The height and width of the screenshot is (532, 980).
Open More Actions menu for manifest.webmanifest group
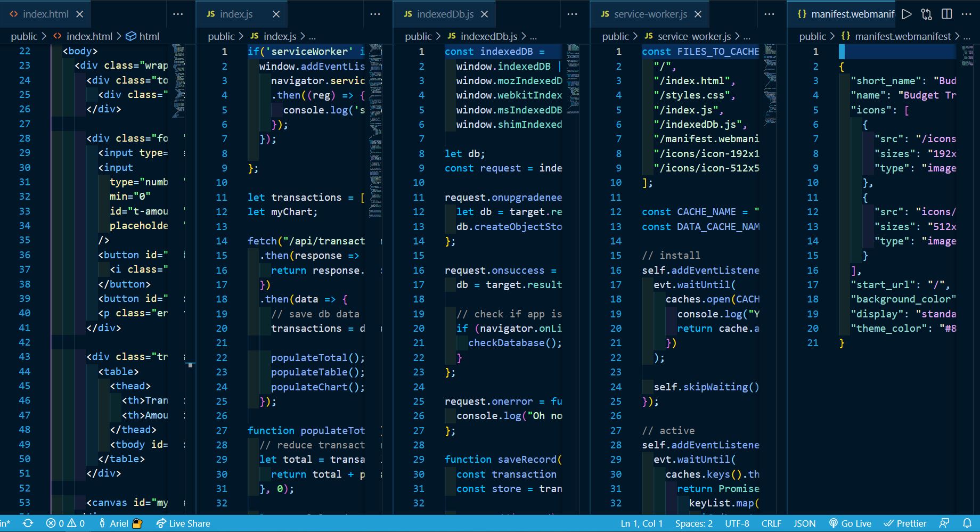(966, 14)
